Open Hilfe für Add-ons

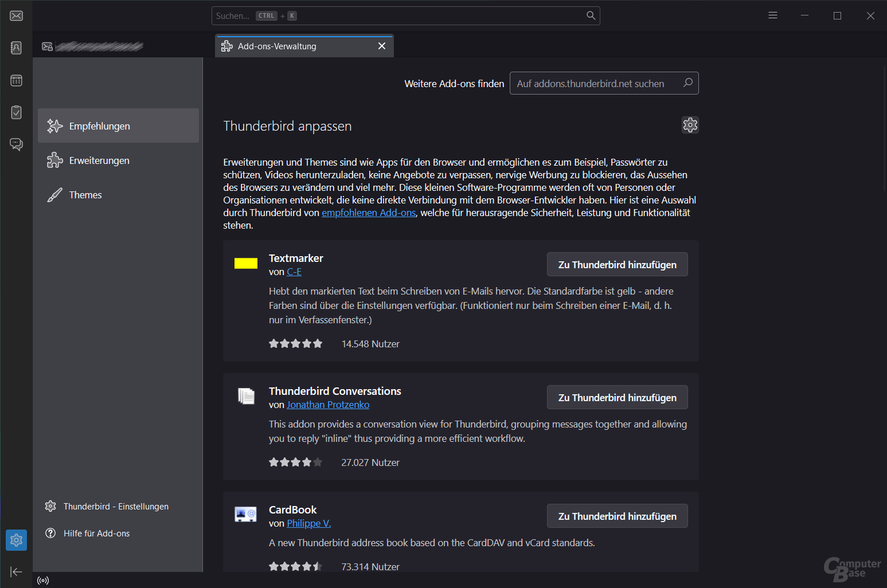click(88, 534)
